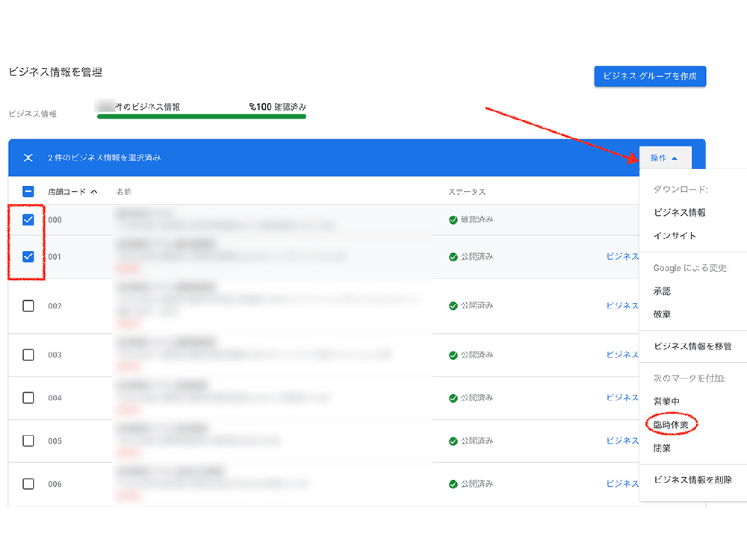747x560 pixels.
Task: Check the store code 004 checkbox
Action: click(28, 398)
